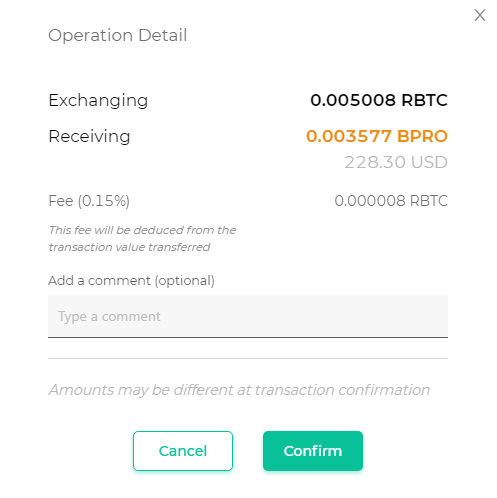Click the bold RBTC unit beside 0.005008
497x498 pixels.
[x=424, y=100]
